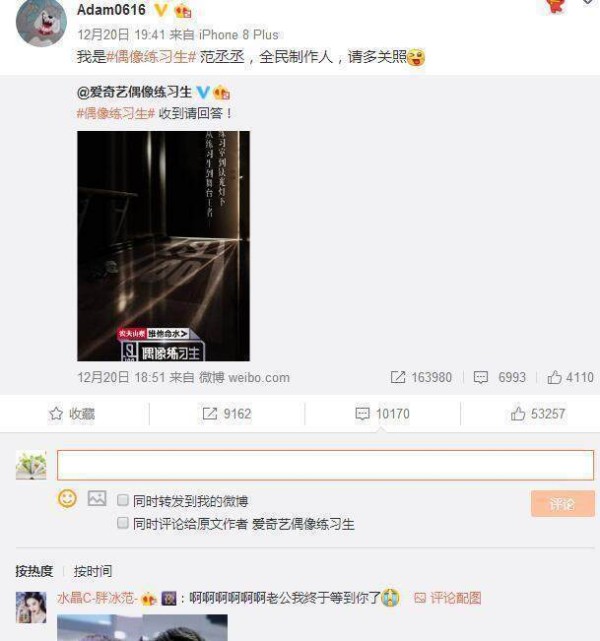The image size is (600, 641).
Task: Open the Adam0616 username profile
Action: coord(111,10)
